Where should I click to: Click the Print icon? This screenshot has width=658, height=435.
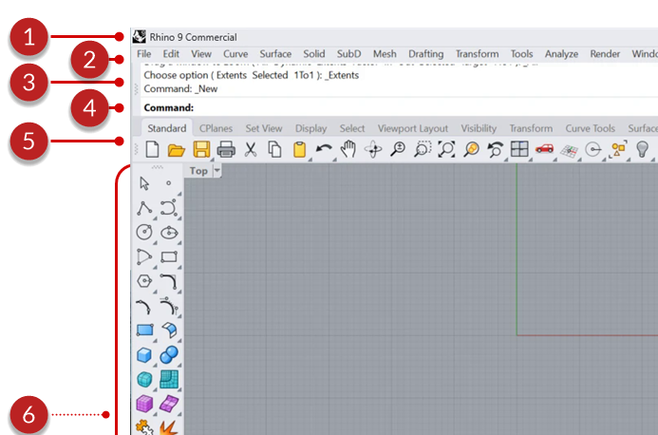(226, 149)
